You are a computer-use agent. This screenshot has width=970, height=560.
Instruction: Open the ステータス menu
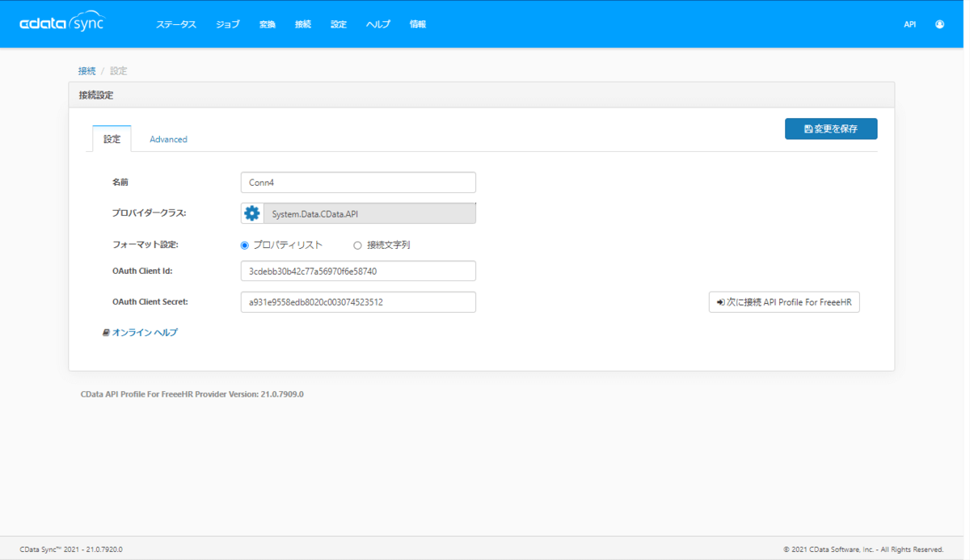point(176,24)
